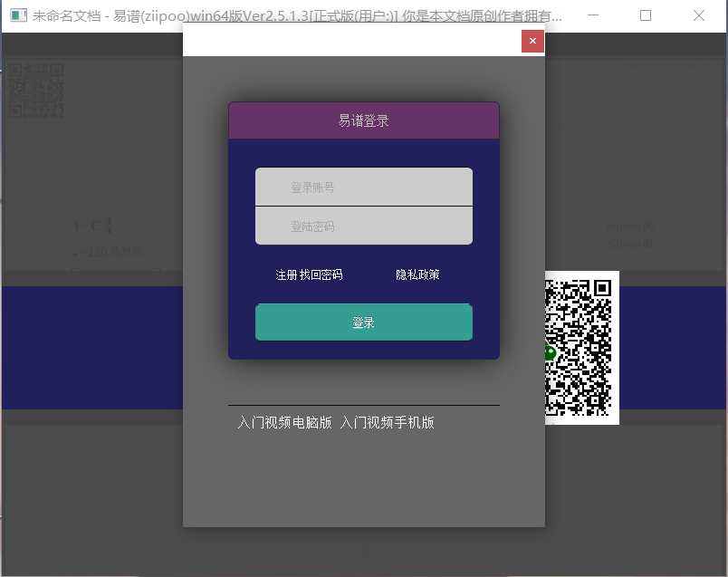Click the ziipoo app icon in title bar
This screenshot has width=728, height=577.
click(x=18, y=16)
